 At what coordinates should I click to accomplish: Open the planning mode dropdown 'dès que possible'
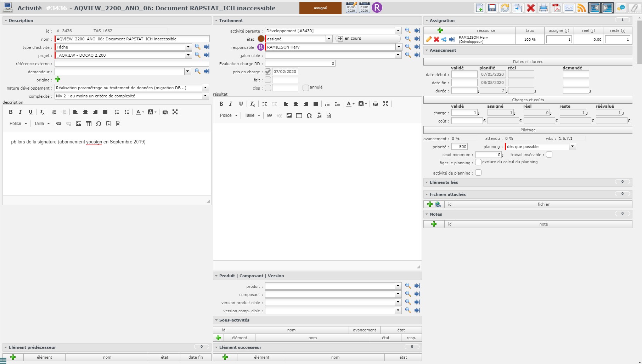(572, 147)
